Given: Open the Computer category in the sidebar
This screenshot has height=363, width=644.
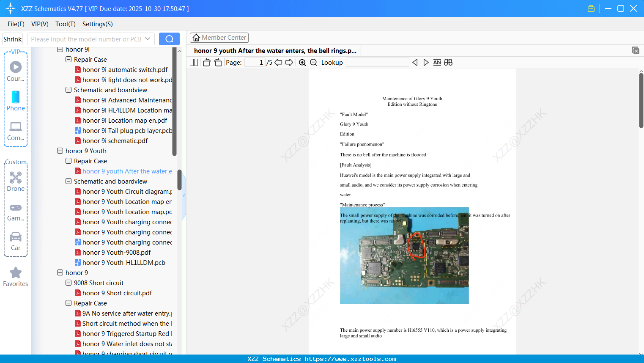Looking at the screenshot, I should click(x=16, y=131).
